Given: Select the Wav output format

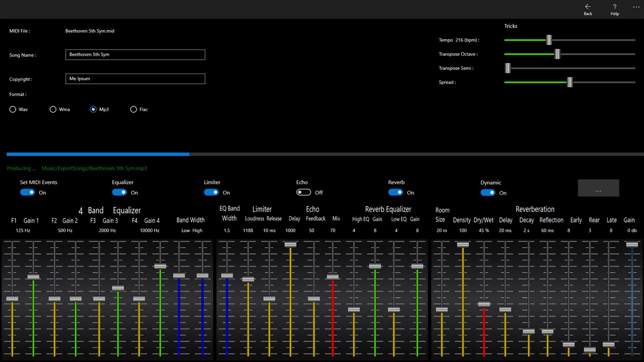Looking at the screenshot, I should tap(13, 109).
